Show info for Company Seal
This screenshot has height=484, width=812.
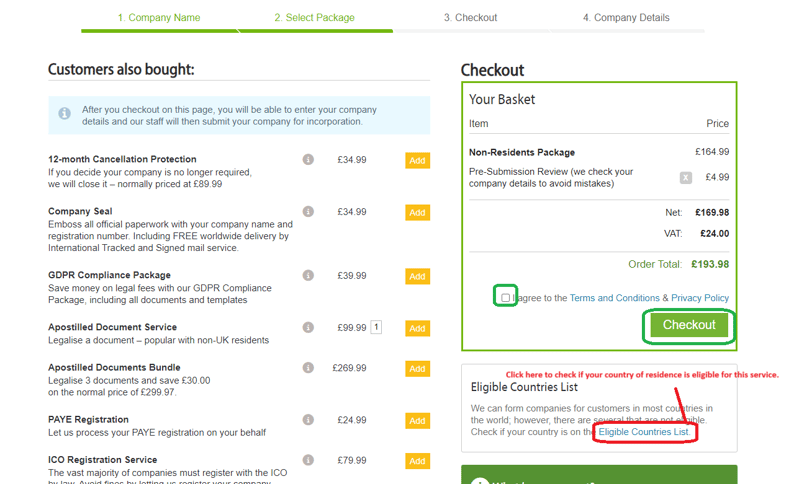308,211
